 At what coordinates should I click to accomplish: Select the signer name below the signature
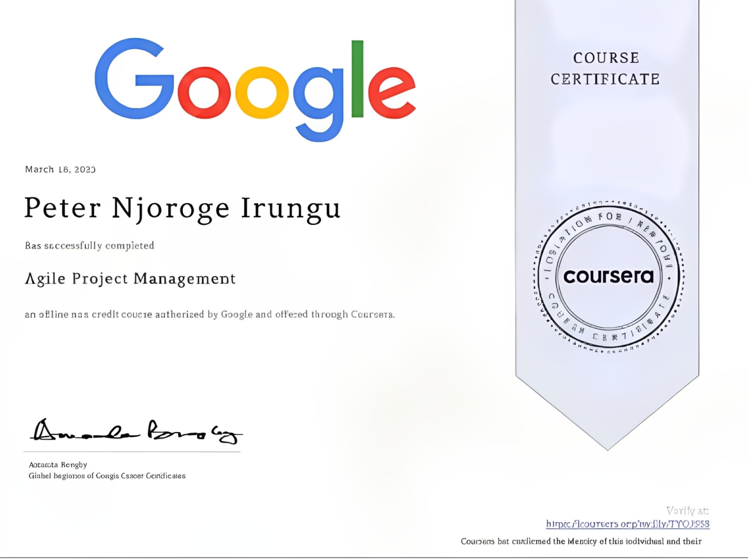coord(58,464)
